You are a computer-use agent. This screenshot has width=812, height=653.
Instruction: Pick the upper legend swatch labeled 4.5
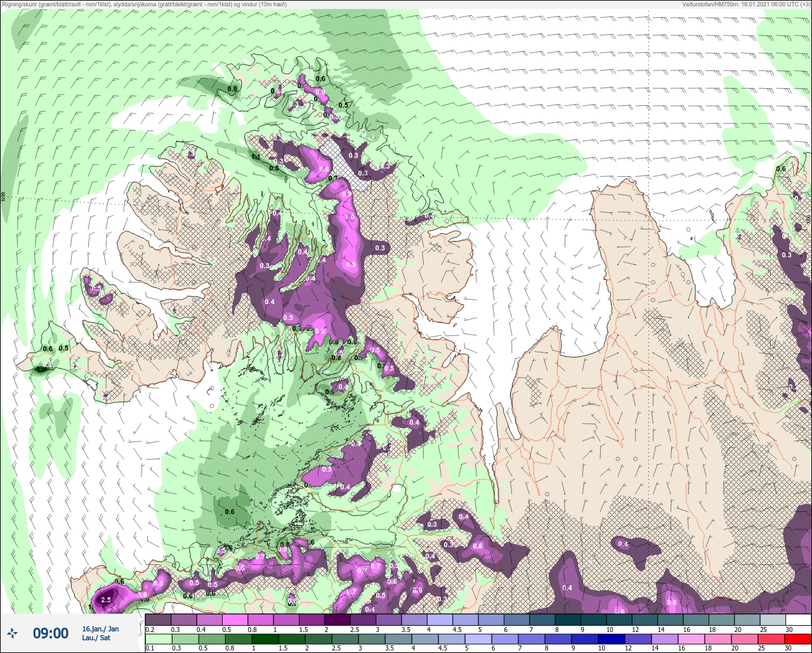click(466, 619)
